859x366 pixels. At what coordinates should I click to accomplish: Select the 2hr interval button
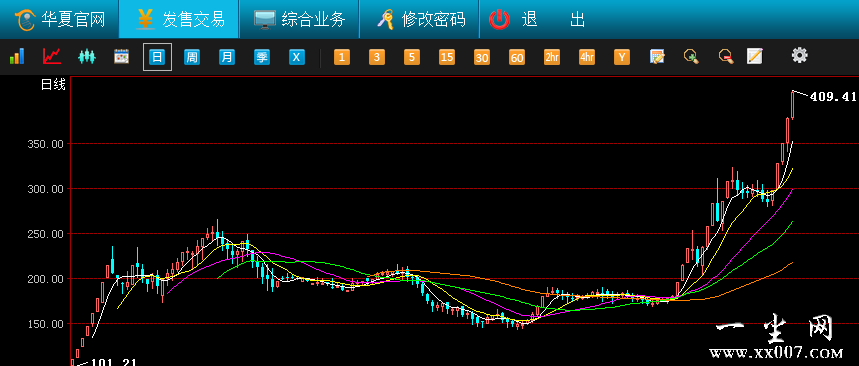point(552,57)
